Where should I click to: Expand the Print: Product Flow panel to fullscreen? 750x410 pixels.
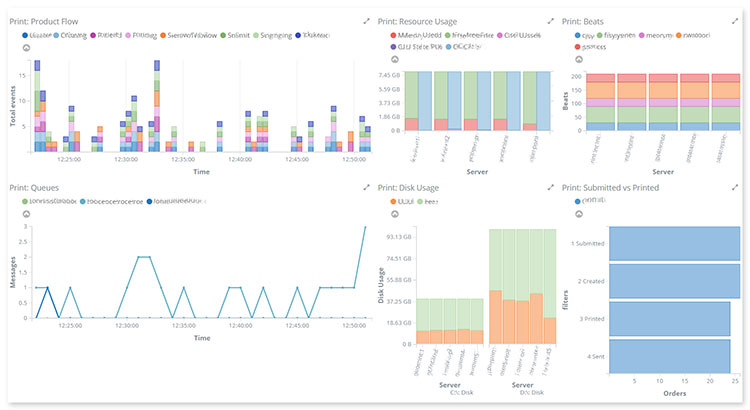[x=365, y=21]
